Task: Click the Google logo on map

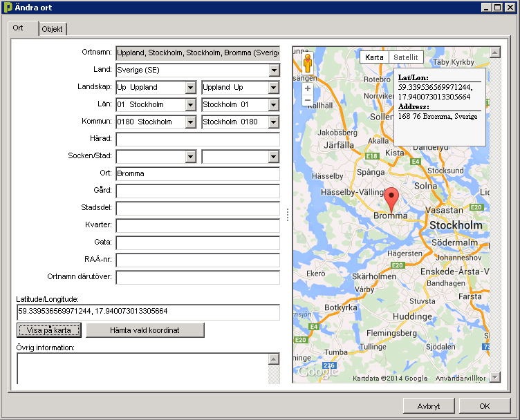Action: point(317,372)
